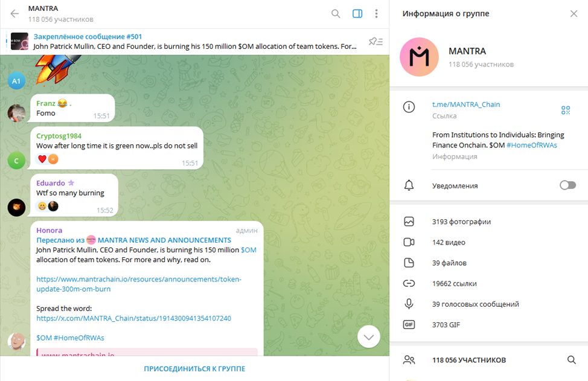This screenshot has width=588, height=381.
Task: Click the #HomeOfRWAs hashtag in Honora's message
Action: point(79,338)
